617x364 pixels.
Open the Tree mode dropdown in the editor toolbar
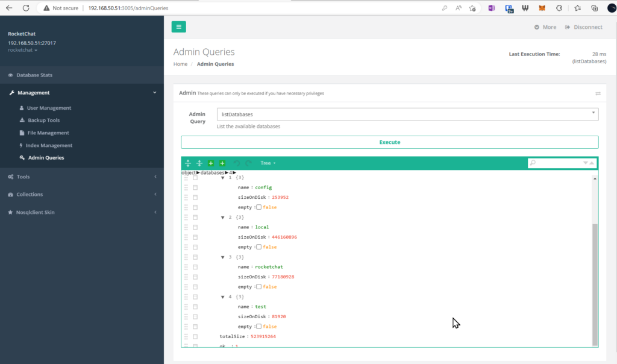pos(268,163)
